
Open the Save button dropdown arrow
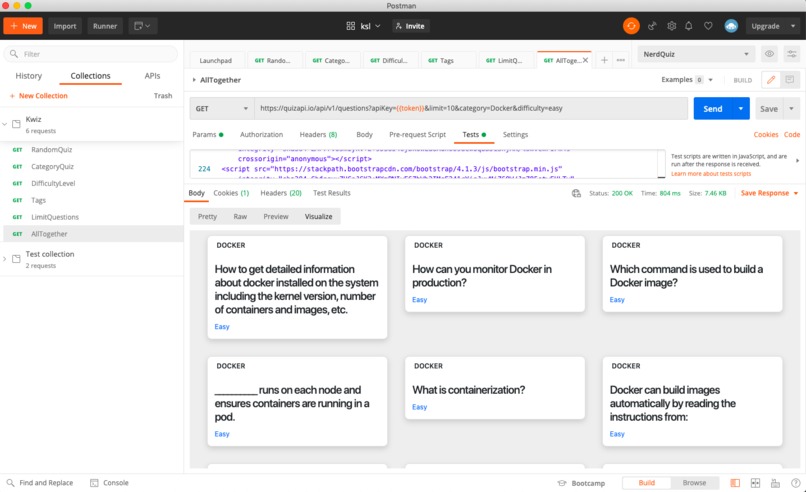point(791,108)
